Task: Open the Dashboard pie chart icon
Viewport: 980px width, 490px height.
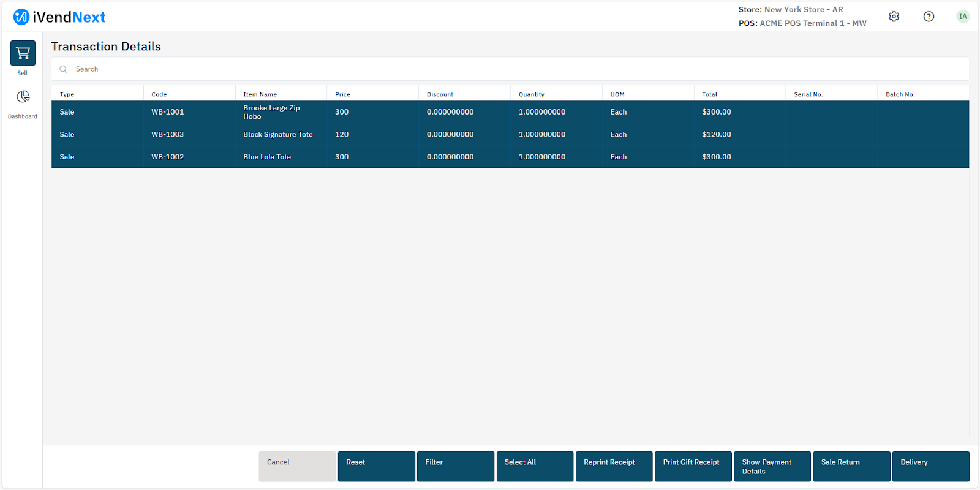Action: pyautogui.click(x=23, y=97)
